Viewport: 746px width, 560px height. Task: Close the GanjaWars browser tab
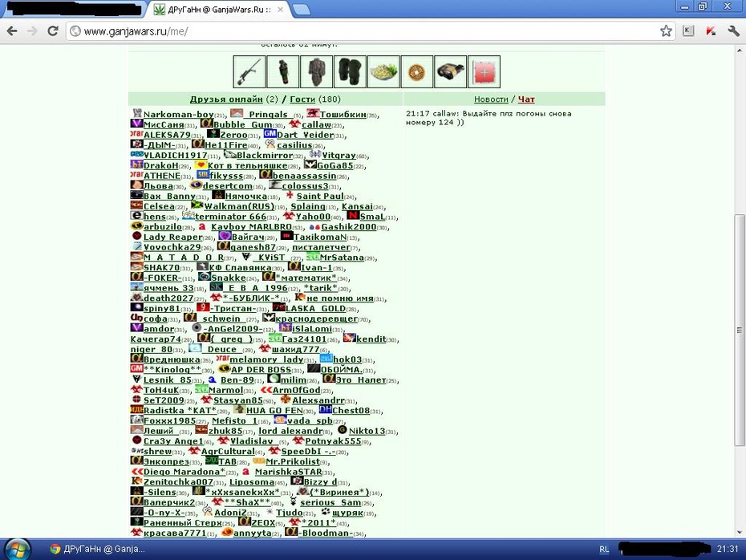point(281,10)
